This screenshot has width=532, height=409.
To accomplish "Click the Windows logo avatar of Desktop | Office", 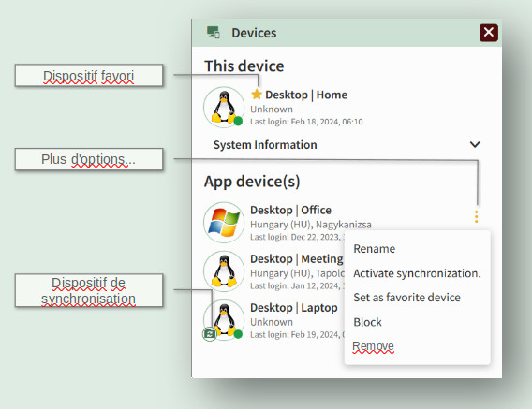I will coord(224,223).
